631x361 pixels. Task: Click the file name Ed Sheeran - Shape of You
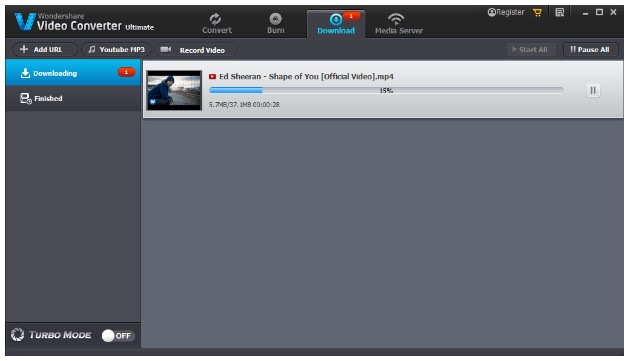(306, 76)
